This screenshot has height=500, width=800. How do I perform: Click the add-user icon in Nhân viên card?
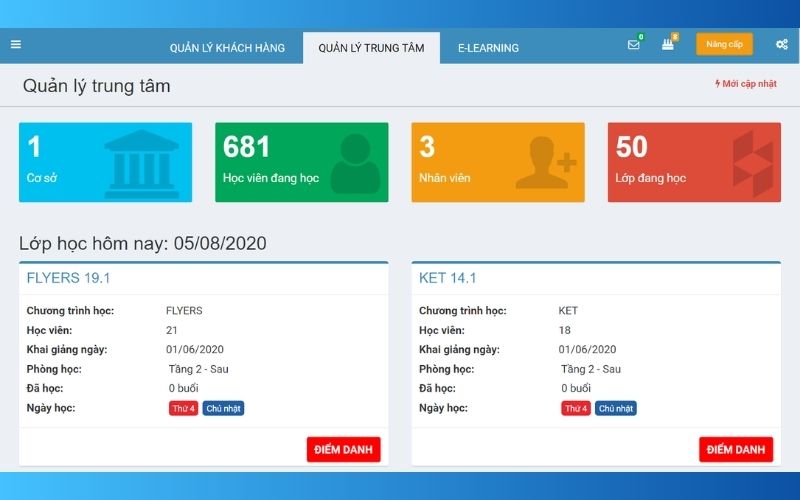(x=545, y=163)
